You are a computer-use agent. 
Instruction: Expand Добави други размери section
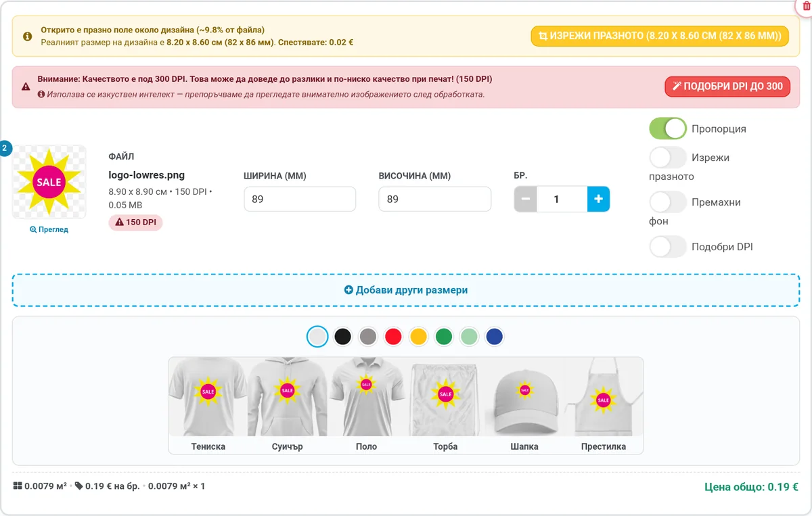tap(406, 290)
